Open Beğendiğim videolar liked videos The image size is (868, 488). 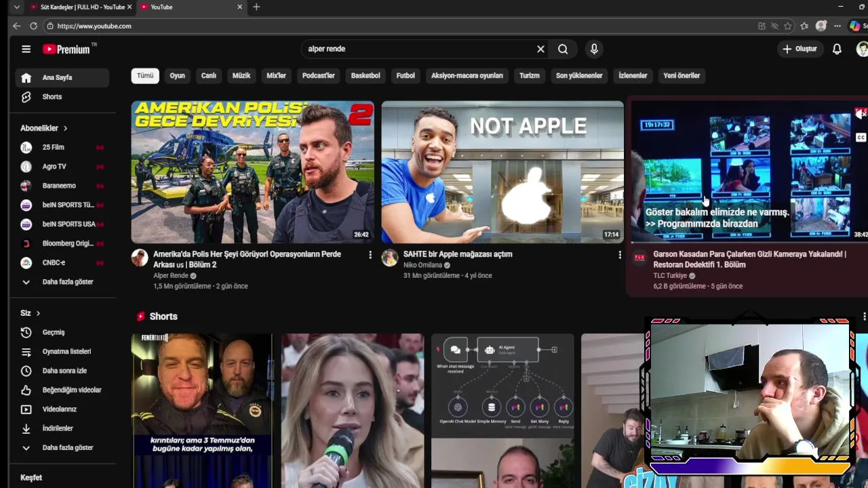tap(62, 390)
